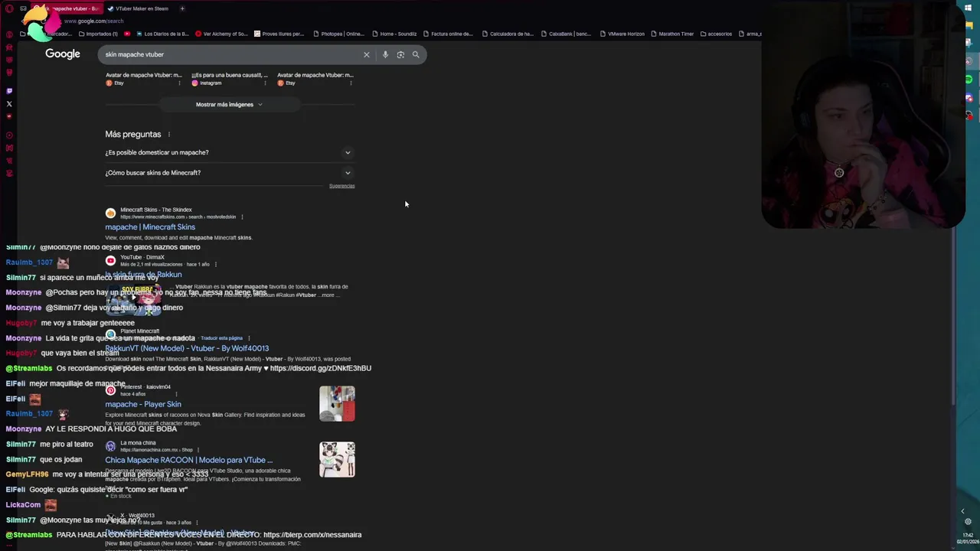The width and height of the screenshot is (980, 551).
Task: Expand '¿Cómo buscar skins de Minecraft?' question
Action: [x=230, y=173]
